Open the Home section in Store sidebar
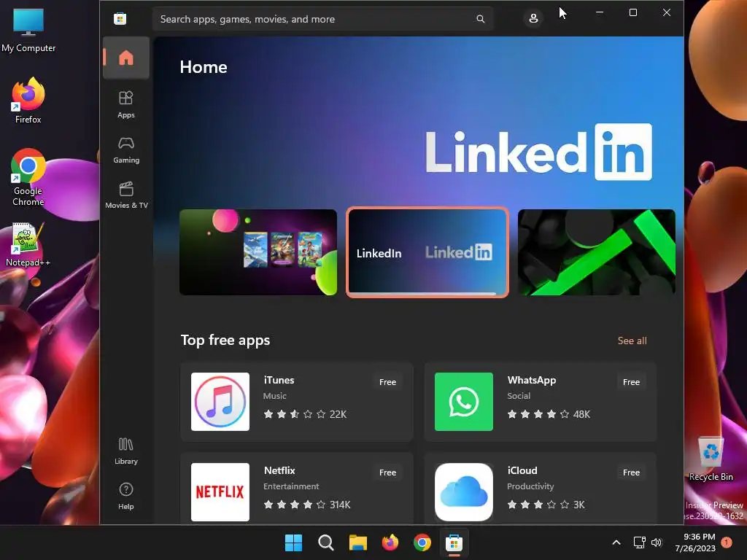Viewport: 747px width, 560px height. coord(125,58)
